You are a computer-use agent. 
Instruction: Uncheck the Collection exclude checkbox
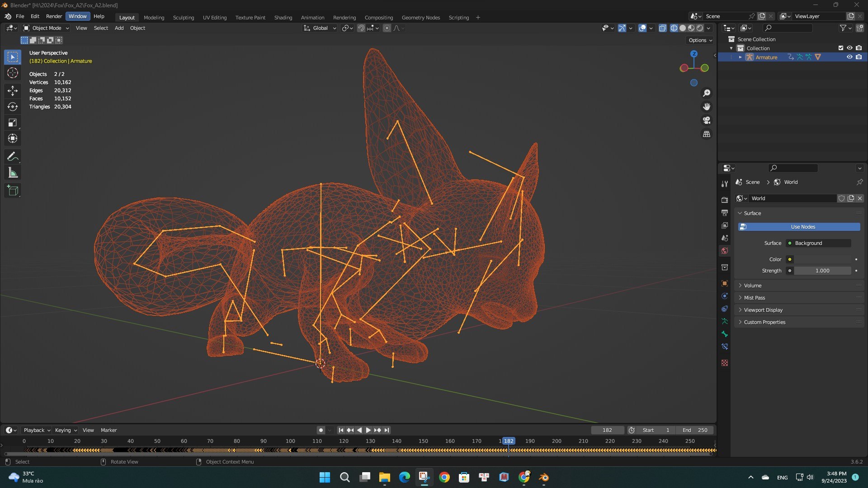coord(840,48)
